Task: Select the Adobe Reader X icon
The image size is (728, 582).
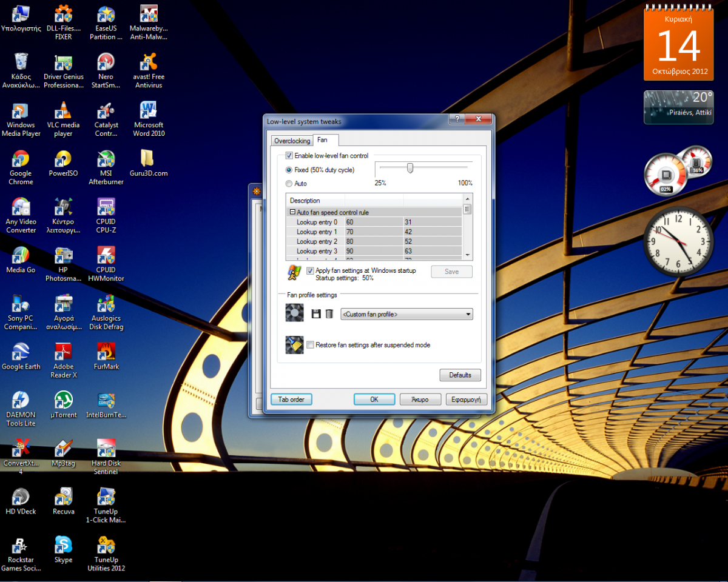Action: 63,361
